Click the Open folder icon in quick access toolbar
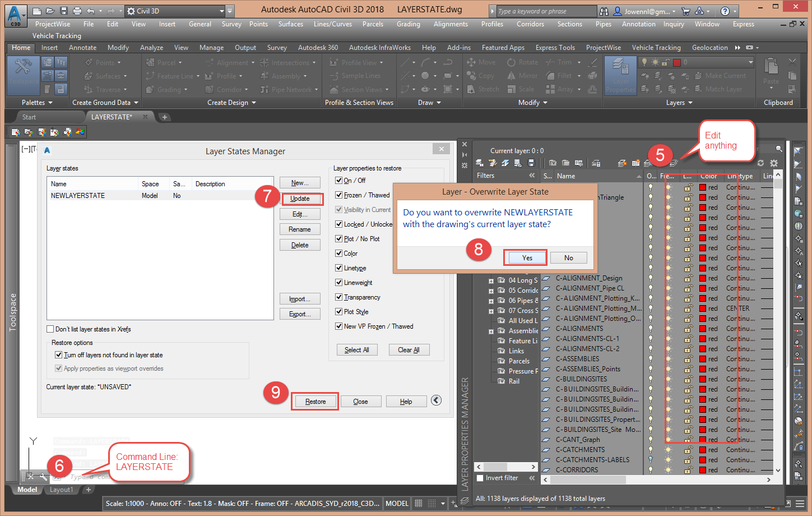 click(50, 11)
